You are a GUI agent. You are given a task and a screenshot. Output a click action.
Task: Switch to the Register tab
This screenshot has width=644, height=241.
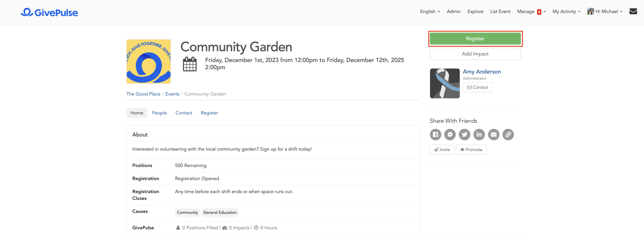[x=209, y=113]
